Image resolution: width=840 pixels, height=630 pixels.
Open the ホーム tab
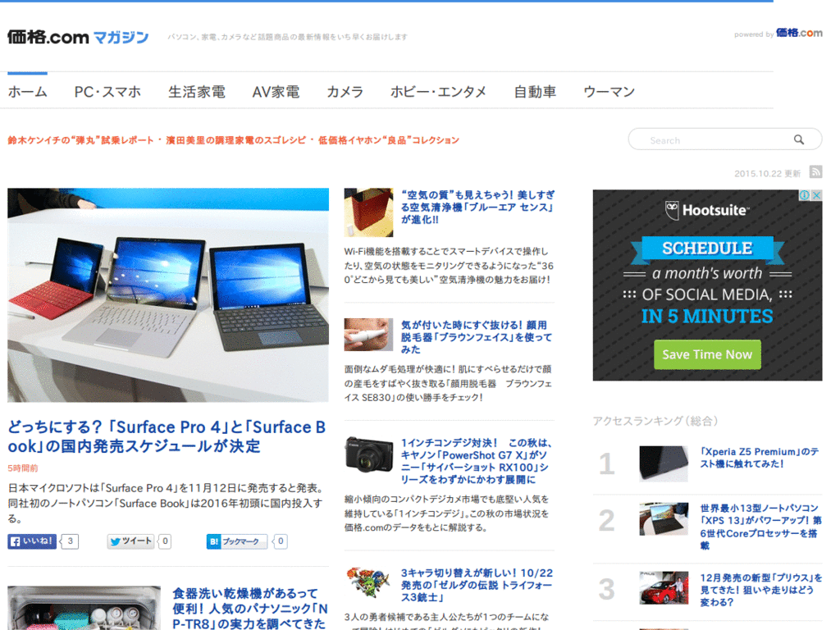[x=27, y=92]
